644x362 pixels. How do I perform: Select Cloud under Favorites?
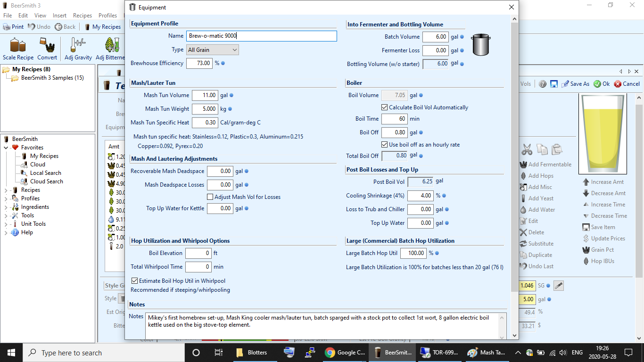38,165
